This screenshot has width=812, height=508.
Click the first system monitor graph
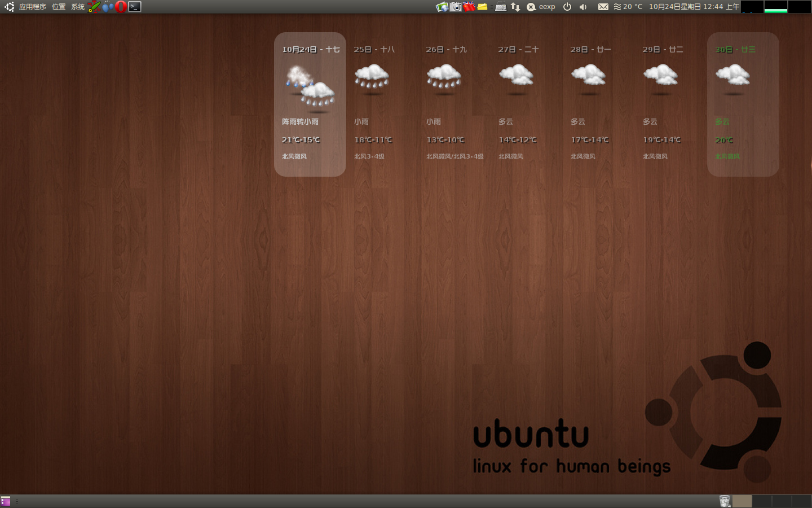(752, 7)
